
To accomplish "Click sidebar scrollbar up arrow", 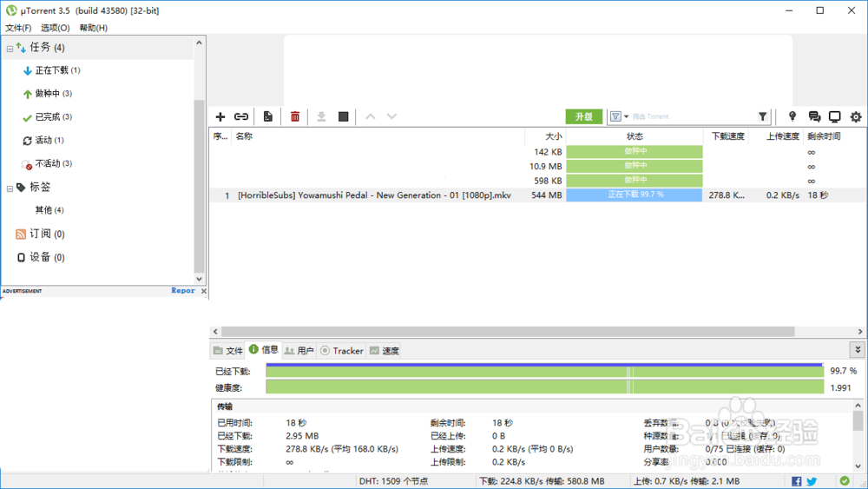I will tap(200, 43).
